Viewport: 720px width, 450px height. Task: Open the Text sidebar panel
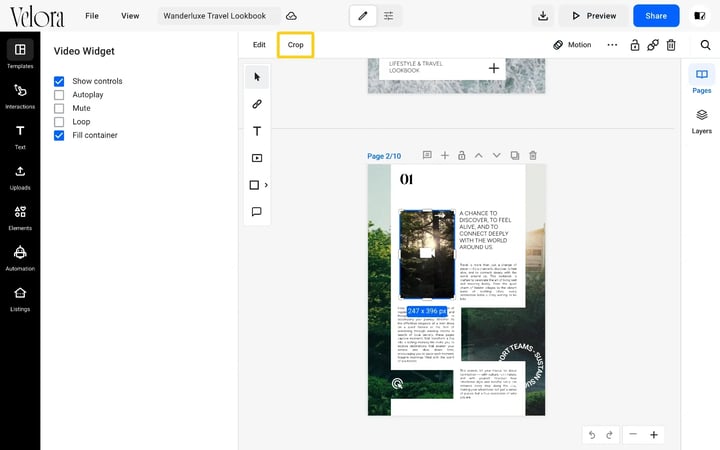pyautogui.click(x=20, y=137)
